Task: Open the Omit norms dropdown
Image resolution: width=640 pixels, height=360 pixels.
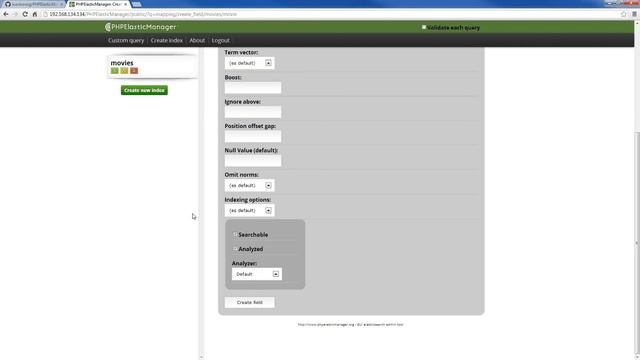Action: point(249,185)
